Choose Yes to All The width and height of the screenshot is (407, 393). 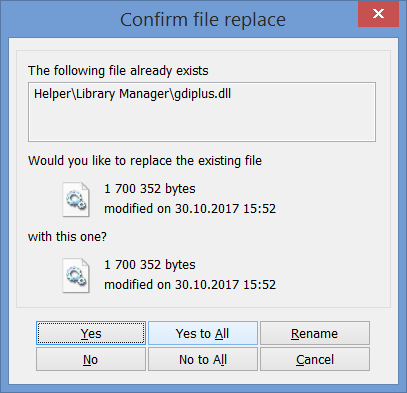tap(203, 333)
